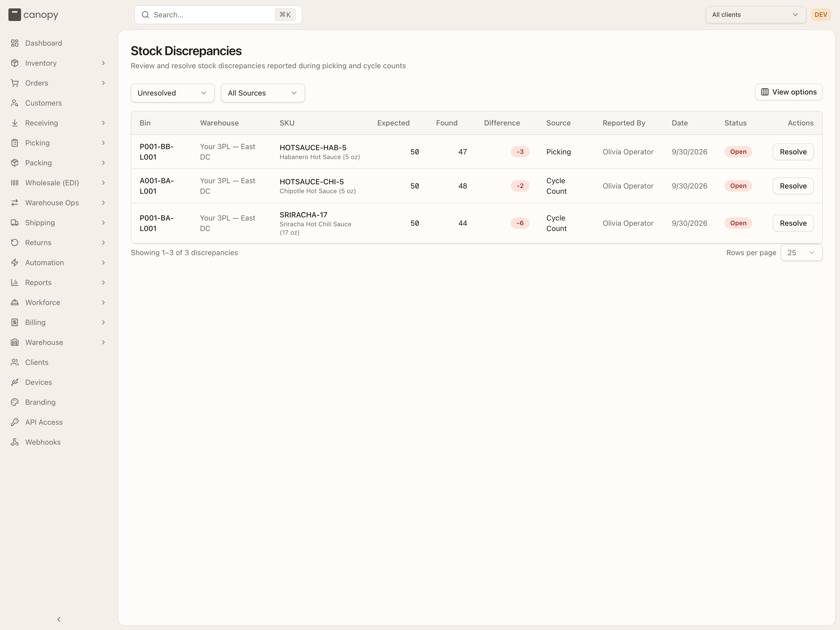
Task: Open the Warehouse menu item
Action: [x=59, y=342]
